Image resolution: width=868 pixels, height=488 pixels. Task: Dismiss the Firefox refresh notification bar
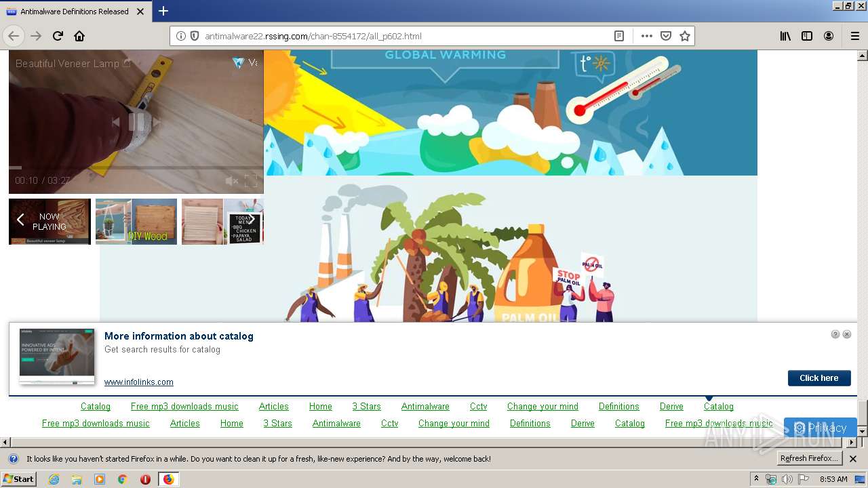click(x=854, y=459)
